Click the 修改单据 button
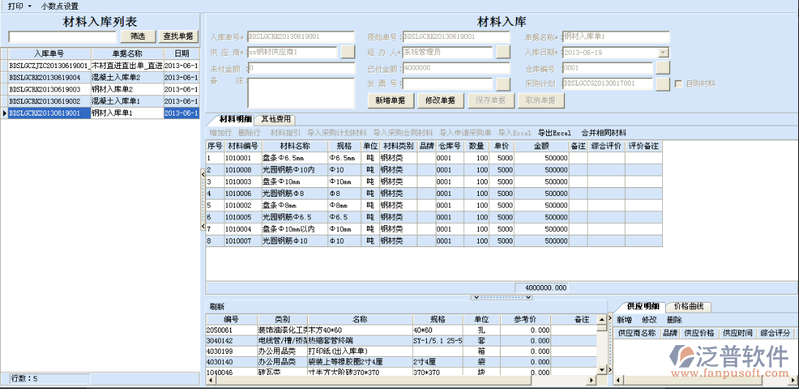799x389 pixels. (440, 100)
